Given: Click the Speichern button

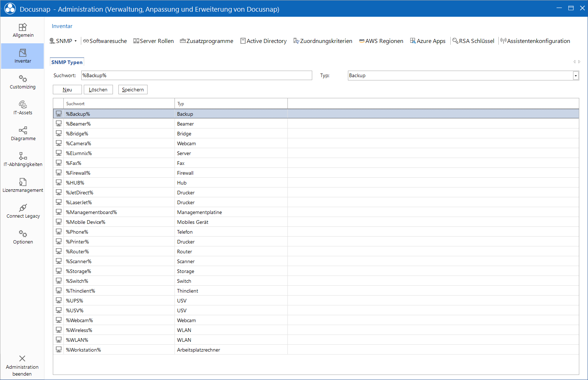Looking at the screenshot, I should tap(133, 90).
